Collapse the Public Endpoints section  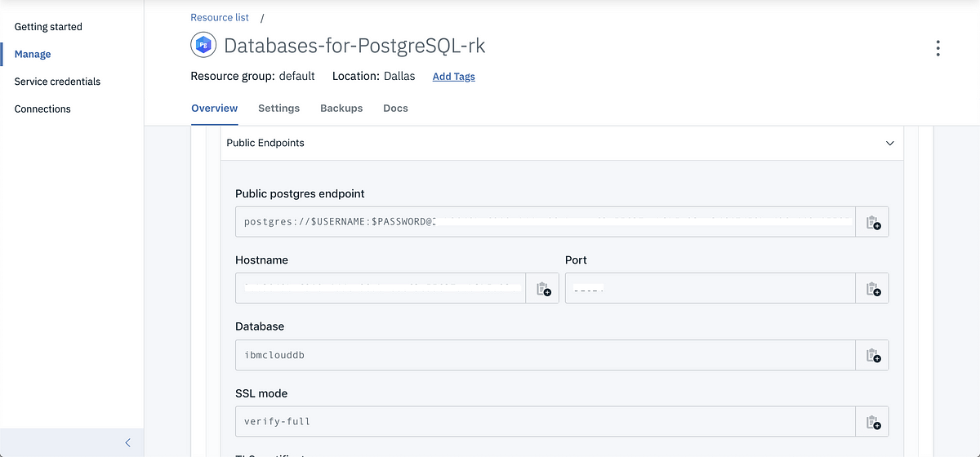click(x=889, y=143)
